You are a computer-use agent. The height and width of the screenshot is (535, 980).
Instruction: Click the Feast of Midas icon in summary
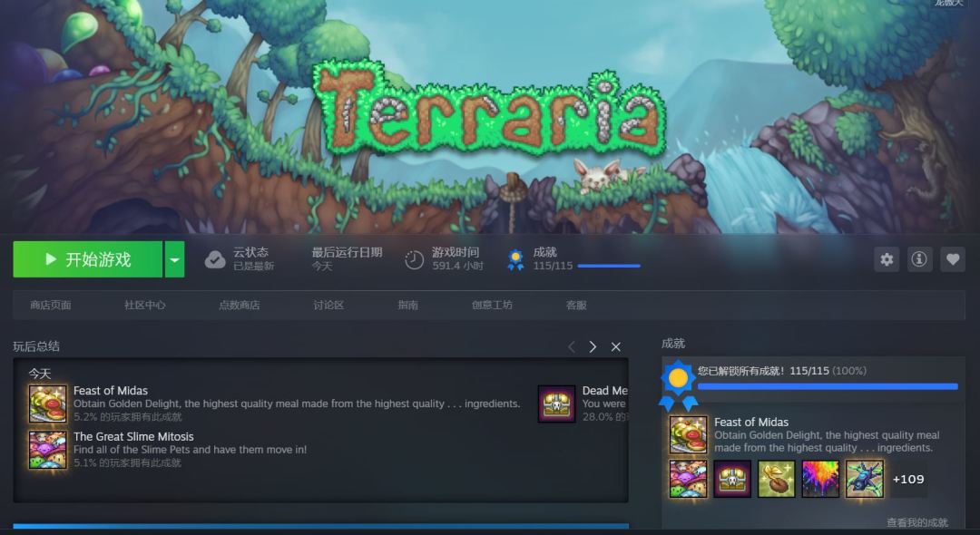tap(47, 404)
